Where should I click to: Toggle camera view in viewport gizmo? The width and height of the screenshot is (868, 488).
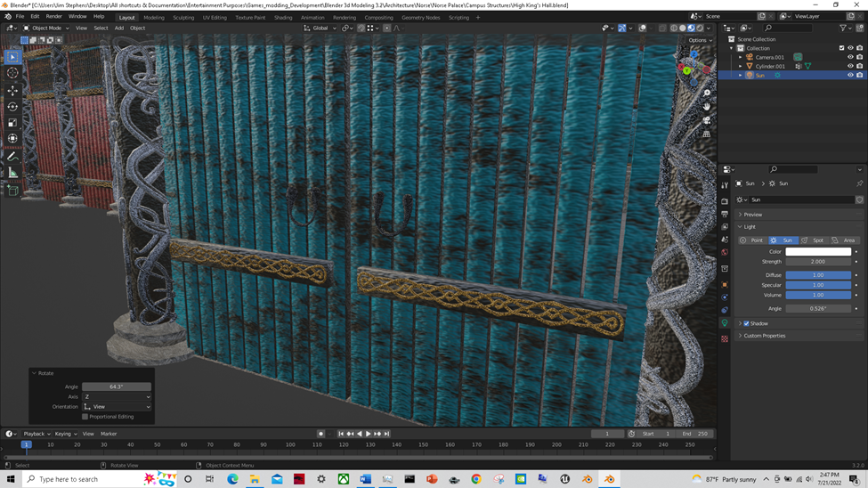[707, 119]
